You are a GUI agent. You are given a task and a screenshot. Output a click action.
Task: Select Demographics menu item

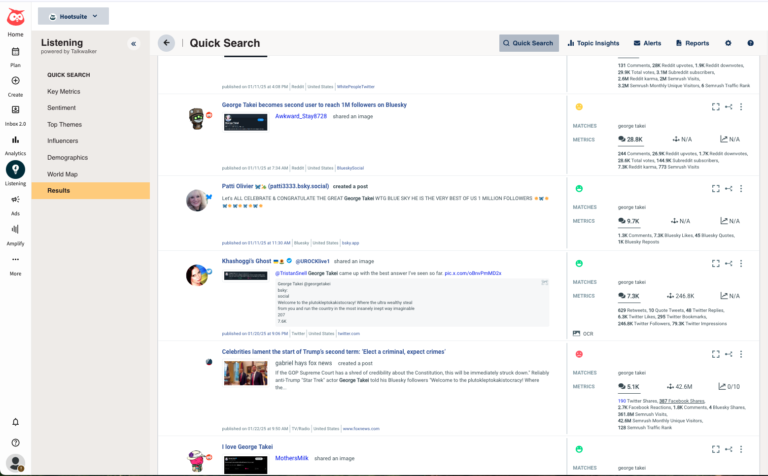coord(68,158)
